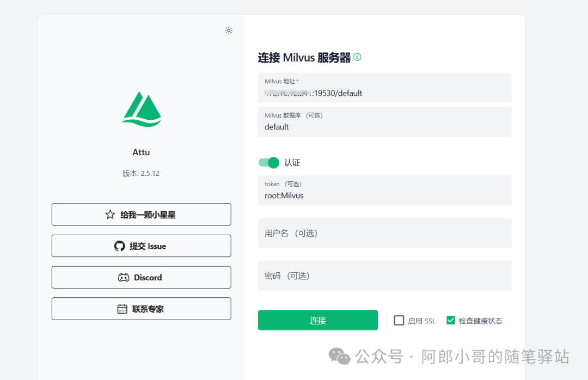The height and width of the screenshot is (380, 588).
Task: Open the info icon beside 连接 Milvus 服务器
Action: pos(357,57)
